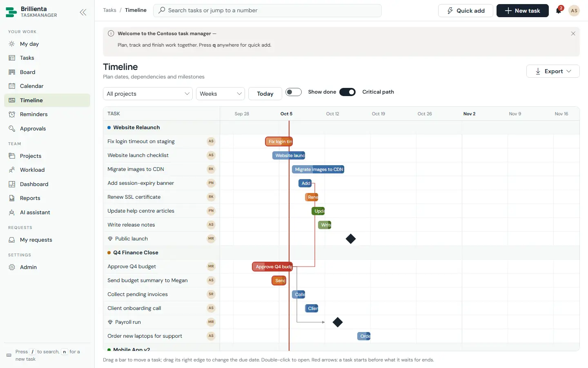Open notifications bell with 2 badge
The width and height of the screenshot is (588, 368).
(x=559, y=11)
